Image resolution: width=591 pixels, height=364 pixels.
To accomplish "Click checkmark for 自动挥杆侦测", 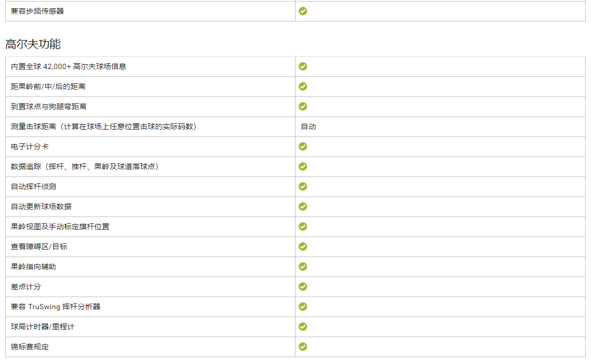I will [303, 186].
